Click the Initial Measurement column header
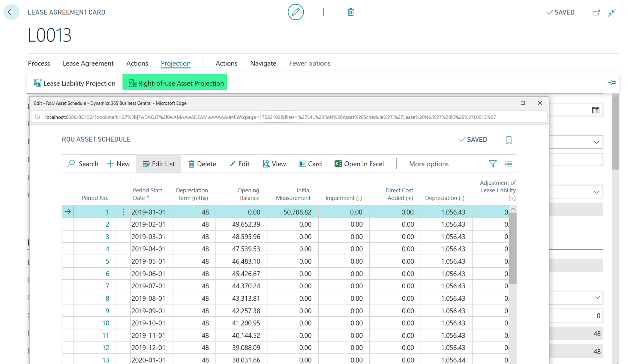 (293, 194)
